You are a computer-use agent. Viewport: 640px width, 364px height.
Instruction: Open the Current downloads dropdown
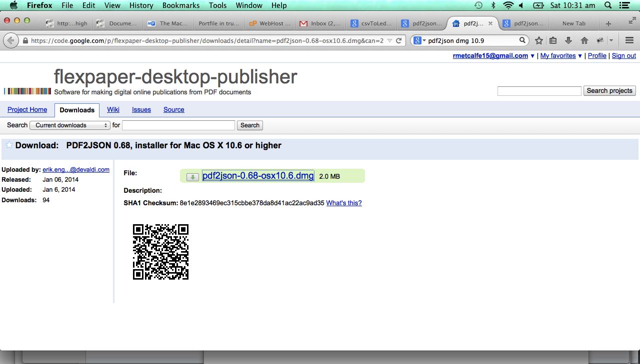[70, 125]
